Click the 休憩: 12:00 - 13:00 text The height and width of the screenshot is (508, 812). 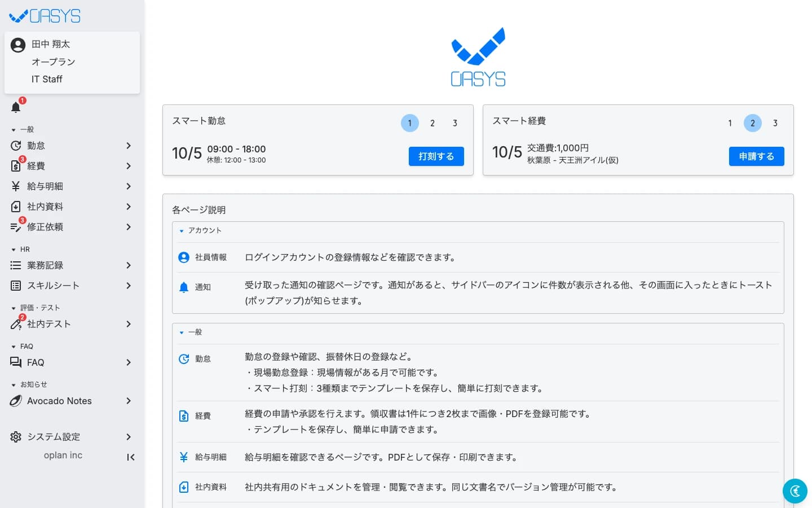(x=236, y=160)
